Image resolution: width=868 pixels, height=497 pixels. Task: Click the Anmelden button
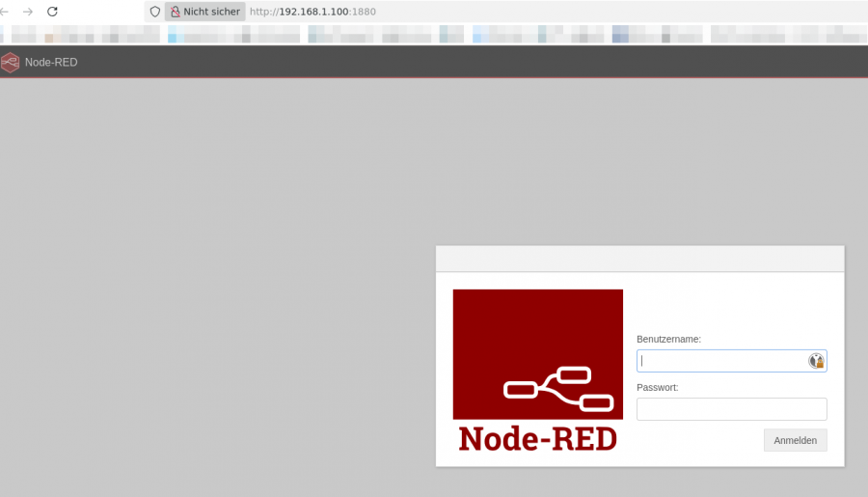tap(795, 440)
